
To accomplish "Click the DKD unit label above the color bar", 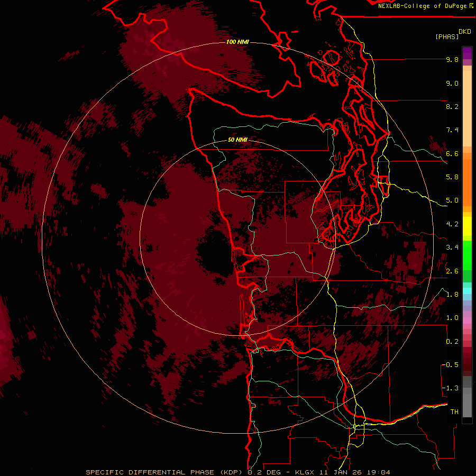I will [x=465, y=32].
